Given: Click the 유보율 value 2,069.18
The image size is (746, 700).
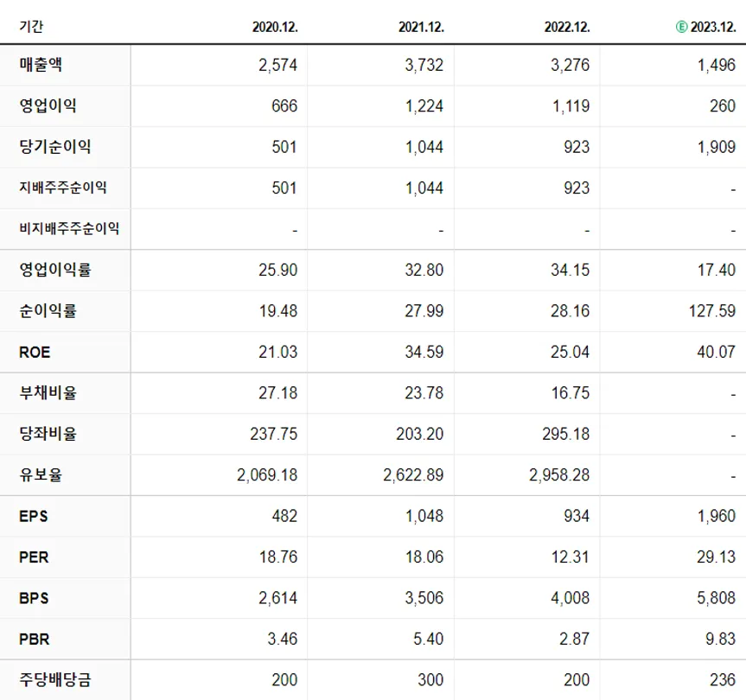Looking at the screenshot, I should (x=267, y=475).
